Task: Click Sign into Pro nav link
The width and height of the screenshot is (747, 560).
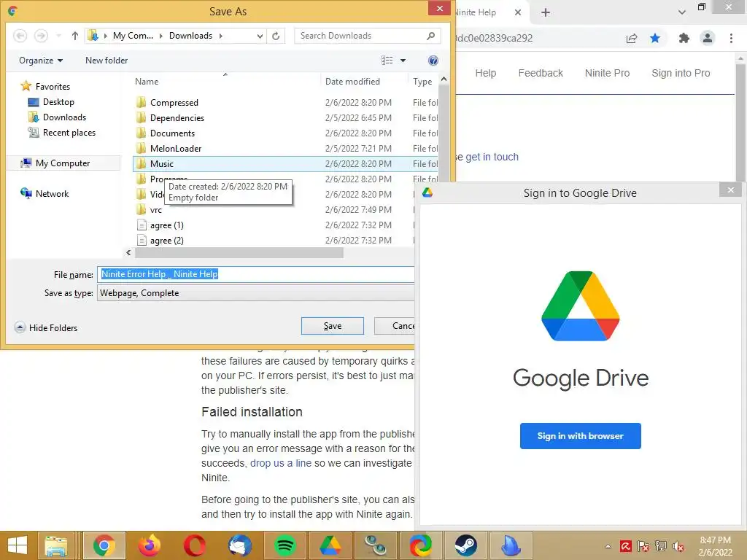Action: pyautogui.click(x=681, y=73)
